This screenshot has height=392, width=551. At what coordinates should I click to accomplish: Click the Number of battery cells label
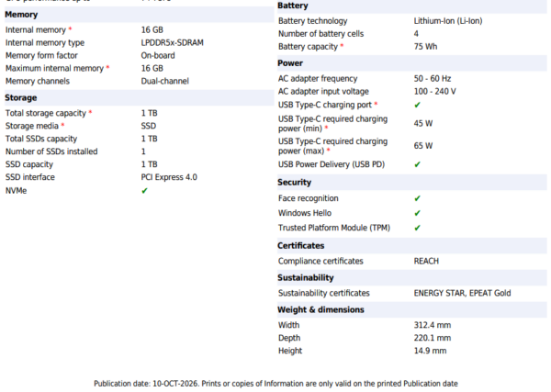pos(320,34)
